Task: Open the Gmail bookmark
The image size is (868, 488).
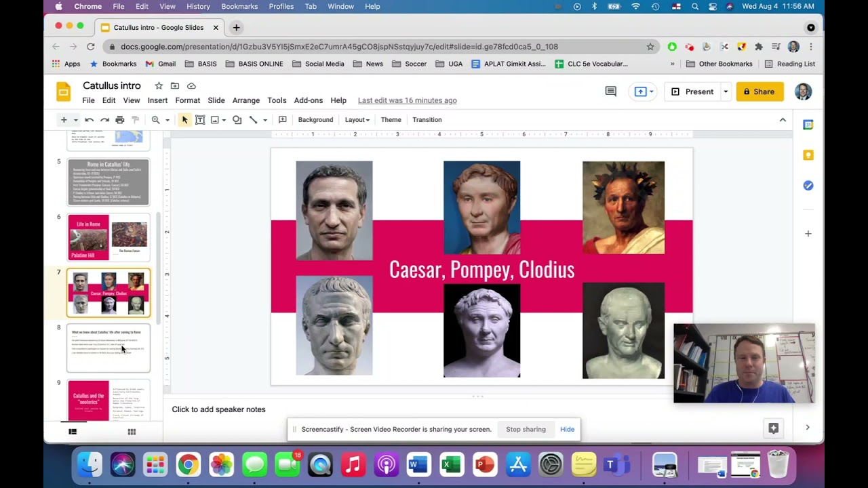Action: coord(161,64)
